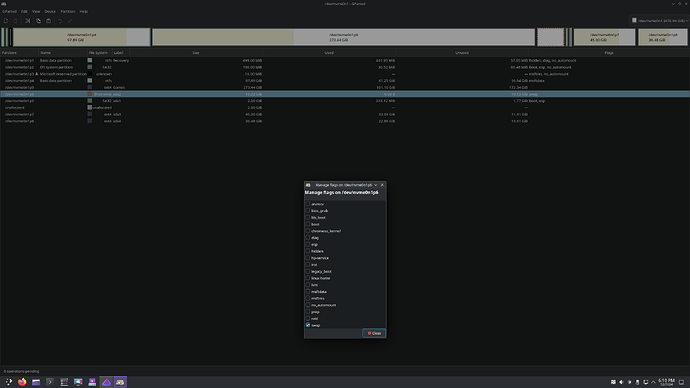
Task: Click the Apply all operations checkmark icon
Action: point(70,21)
